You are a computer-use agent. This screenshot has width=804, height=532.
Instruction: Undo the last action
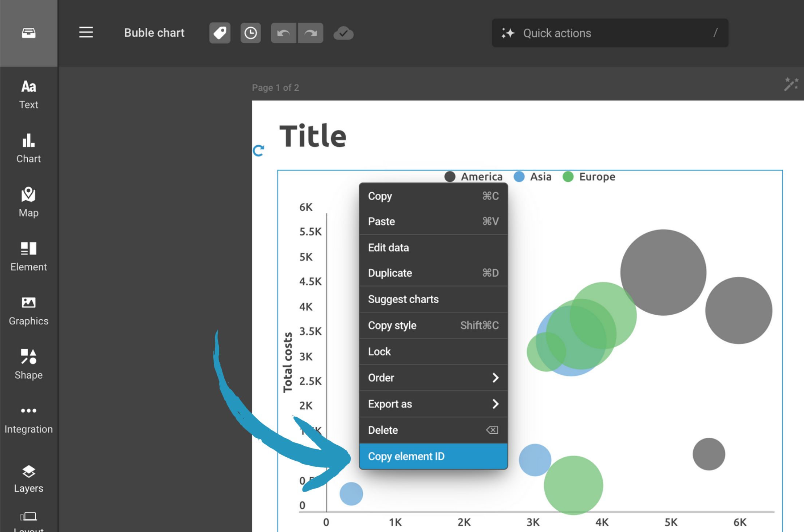point(284,33)
